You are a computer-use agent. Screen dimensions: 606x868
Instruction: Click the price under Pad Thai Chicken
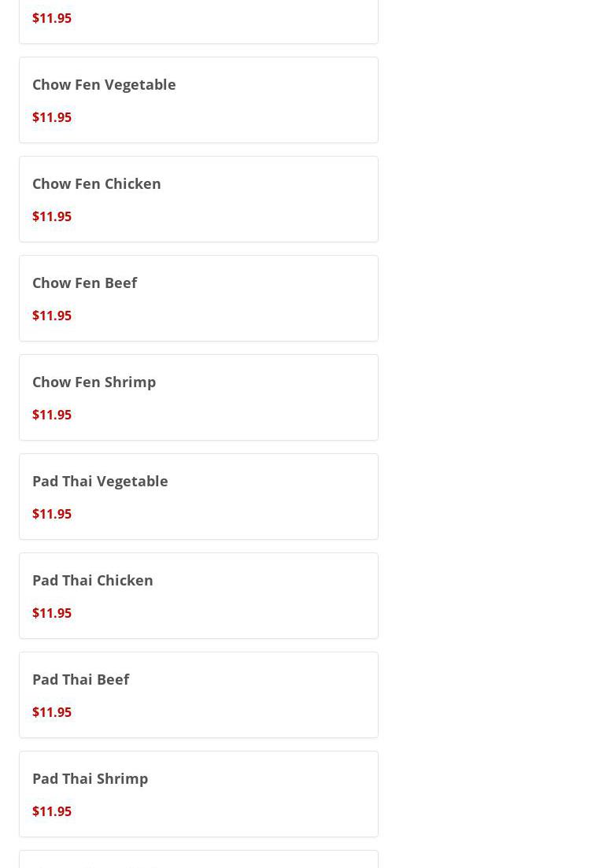click(x=52, y=613)
